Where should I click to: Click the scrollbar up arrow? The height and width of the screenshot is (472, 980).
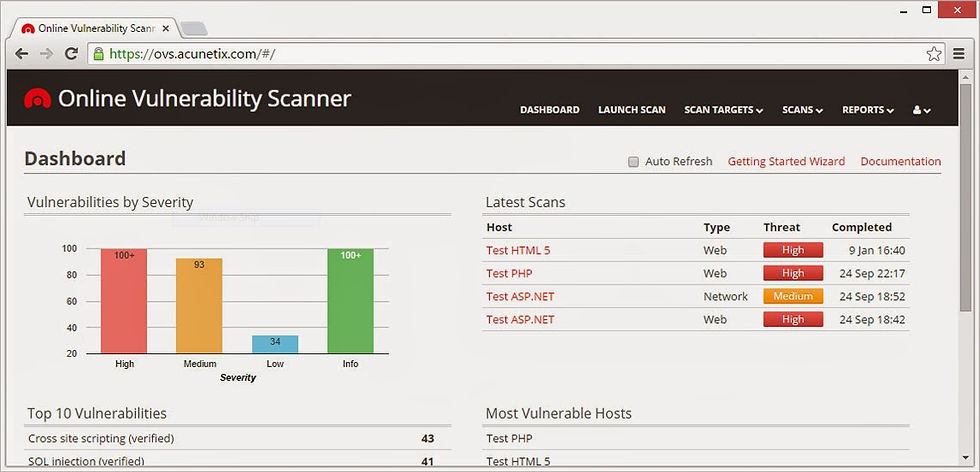coord(966,76)
